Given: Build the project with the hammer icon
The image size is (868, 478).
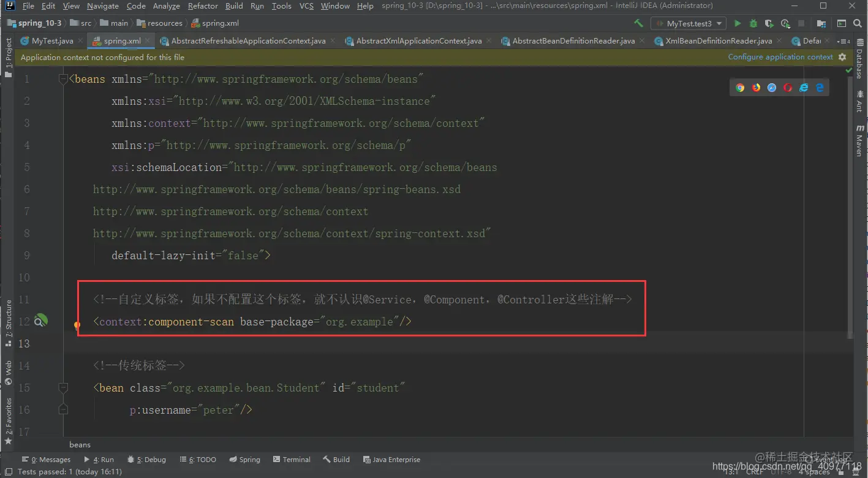Looking at the screenshot, I should pyautogui.click(x=639, y=23).
